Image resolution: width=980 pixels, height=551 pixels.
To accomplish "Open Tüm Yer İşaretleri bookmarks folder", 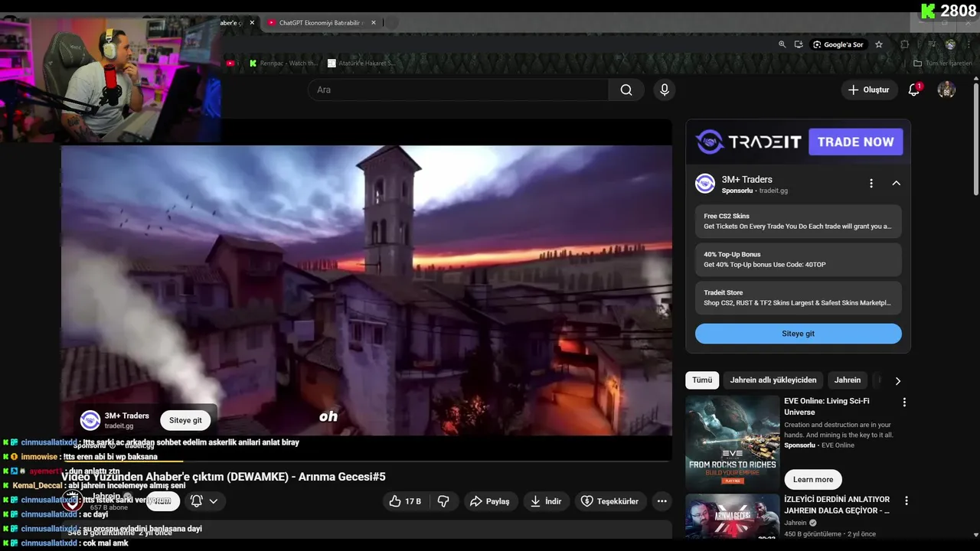I will point(943,64).
